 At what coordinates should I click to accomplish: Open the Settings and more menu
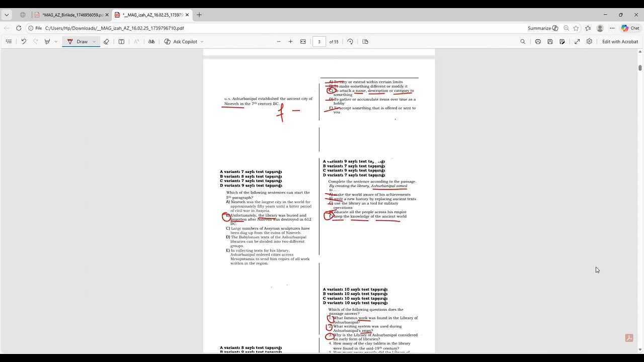point(612,28)
